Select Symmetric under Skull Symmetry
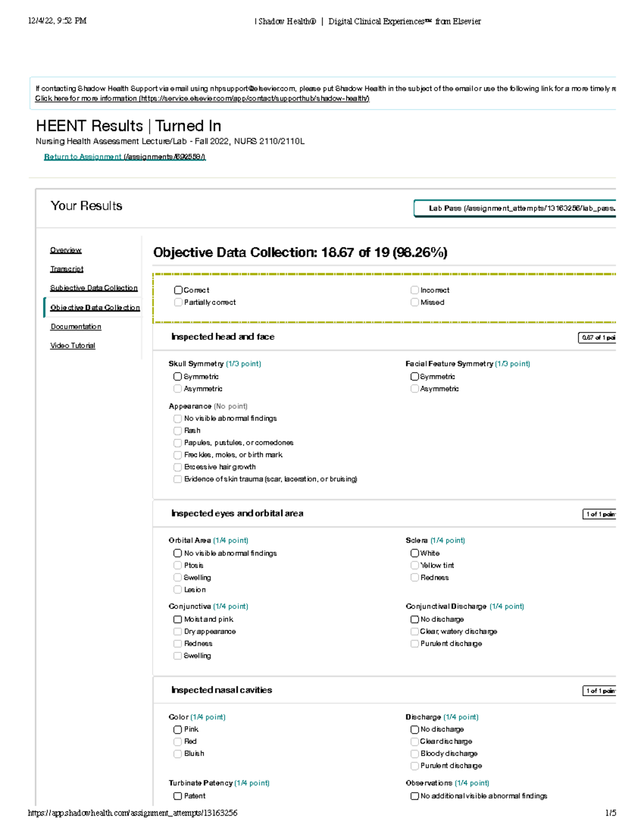The width and height of the screenshot is (644, 834). pyautogui.click(x=178, y=376)
